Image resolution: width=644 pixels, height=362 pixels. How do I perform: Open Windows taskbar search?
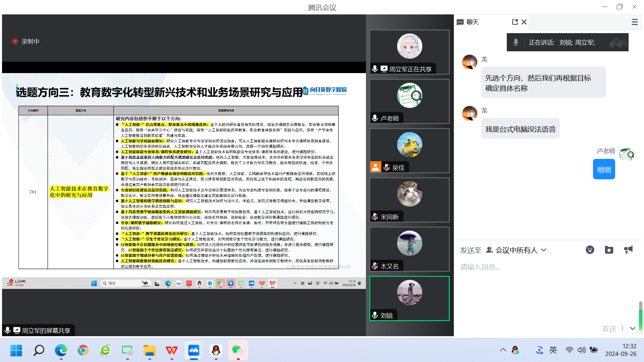[x=39, y=350]
